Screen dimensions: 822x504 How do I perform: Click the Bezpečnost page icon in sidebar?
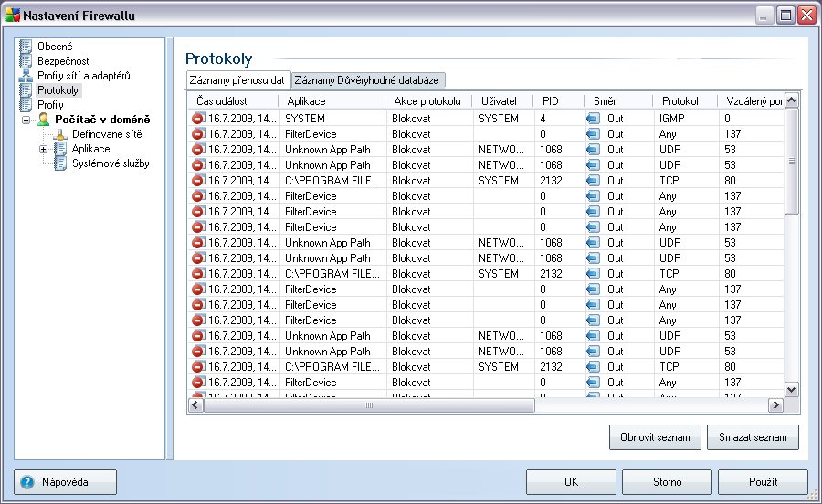[x=26, y=61]
